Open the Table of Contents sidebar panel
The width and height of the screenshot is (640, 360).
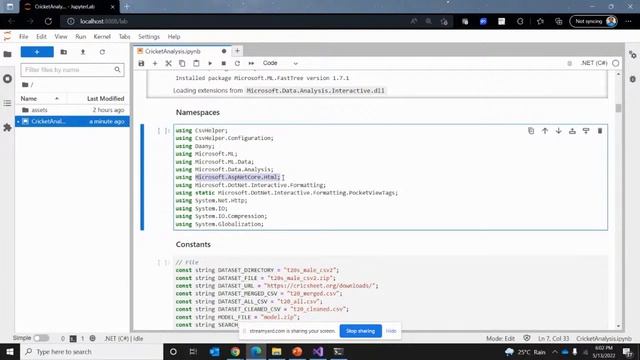coord(7,103)
